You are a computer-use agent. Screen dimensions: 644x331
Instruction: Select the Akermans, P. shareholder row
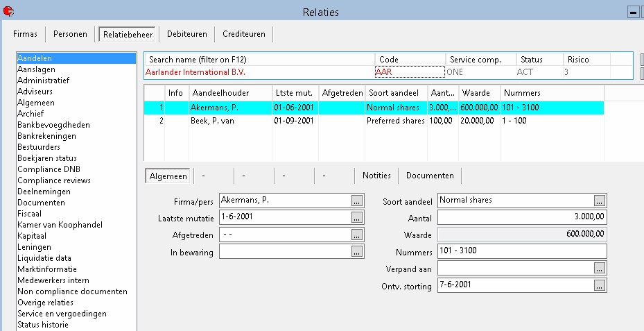coord(374,108)
